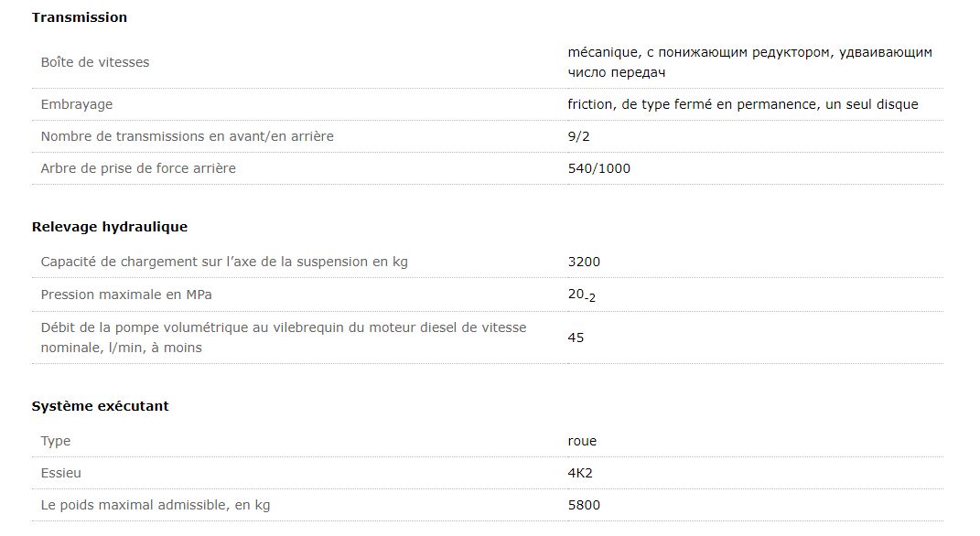The width and height of the screenshot is (980, 536).
Task: Select the friction clutch description value
Action: [x=742, y=104]
